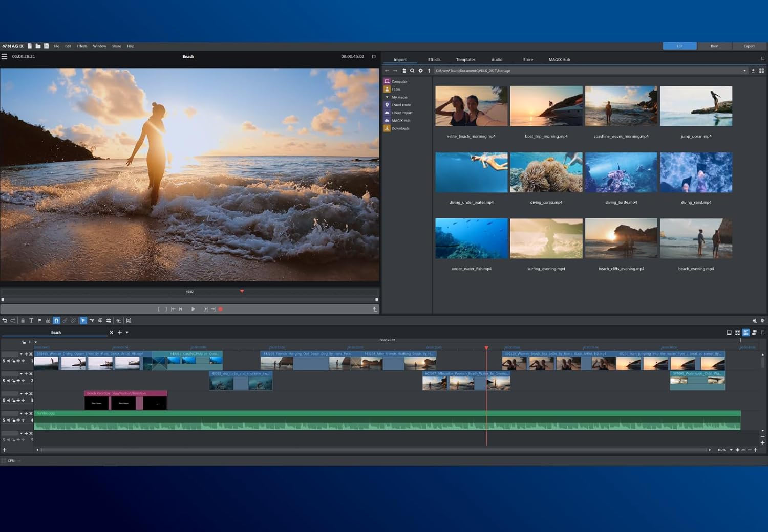Viewport: 768px width, 532px height.
Task: Click the delete trash icon in timeline toolbar
Action: [x=23, y=321]
